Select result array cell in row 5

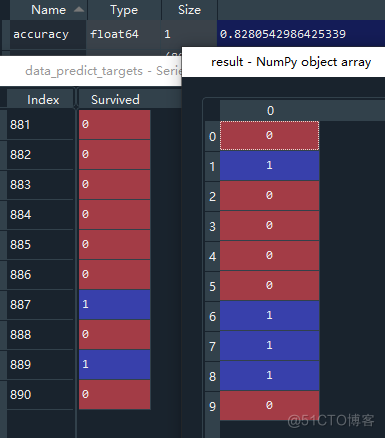click(x=269, y=286)
